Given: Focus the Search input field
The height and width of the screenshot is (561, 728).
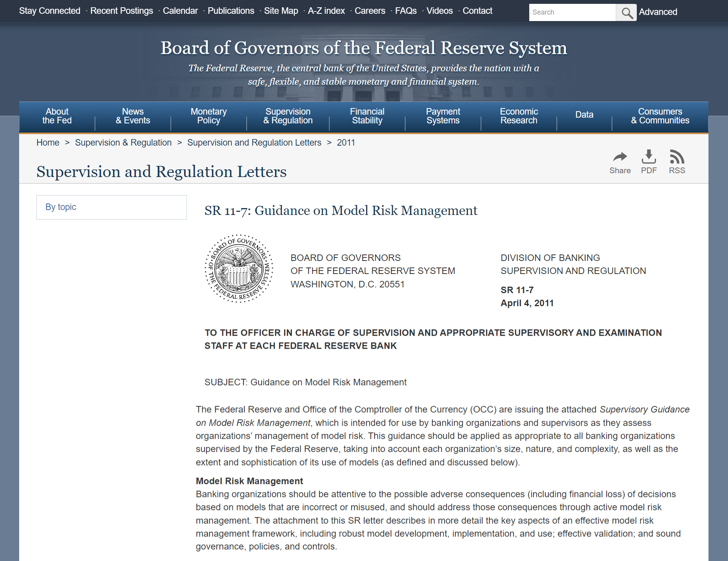Looking at the screenshot, I should coord(573,12).
